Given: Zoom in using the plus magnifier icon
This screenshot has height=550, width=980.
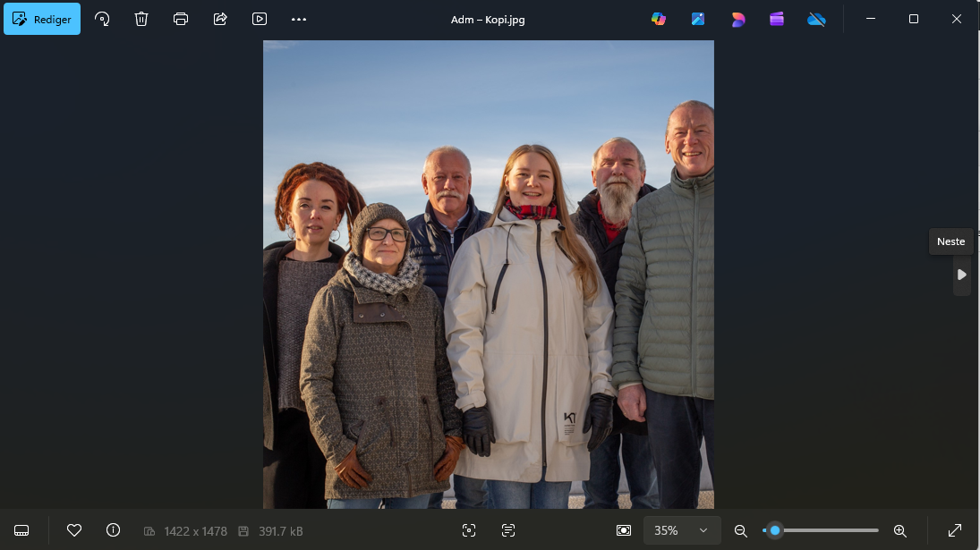Looking at the screenshot, I should [900, 530].
